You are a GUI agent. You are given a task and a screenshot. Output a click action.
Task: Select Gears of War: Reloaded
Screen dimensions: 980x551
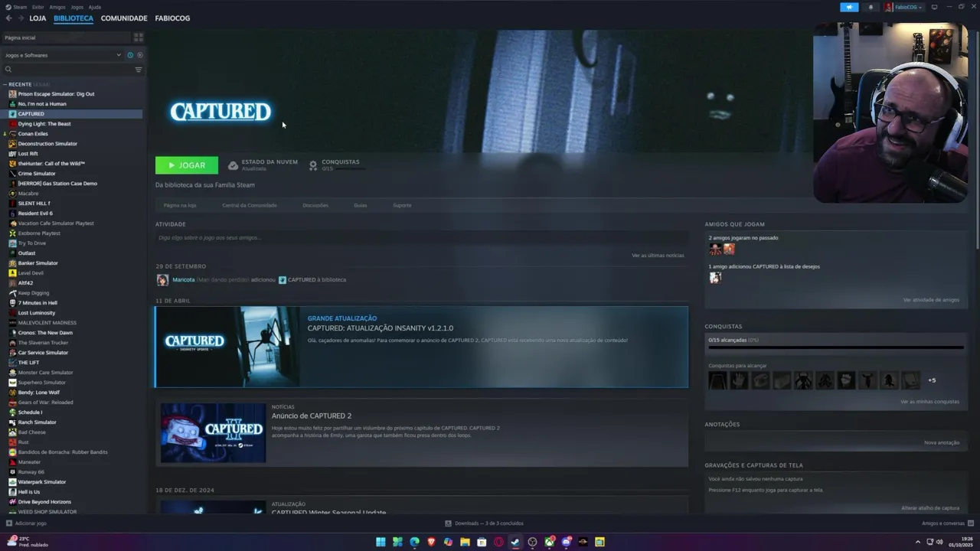(x=46, y=403)
